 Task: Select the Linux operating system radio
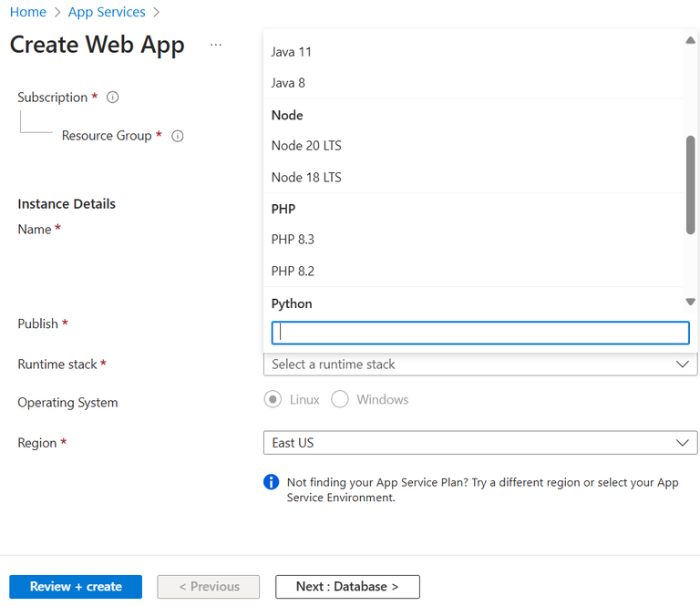pyautogui.click(x=273, y=399)
